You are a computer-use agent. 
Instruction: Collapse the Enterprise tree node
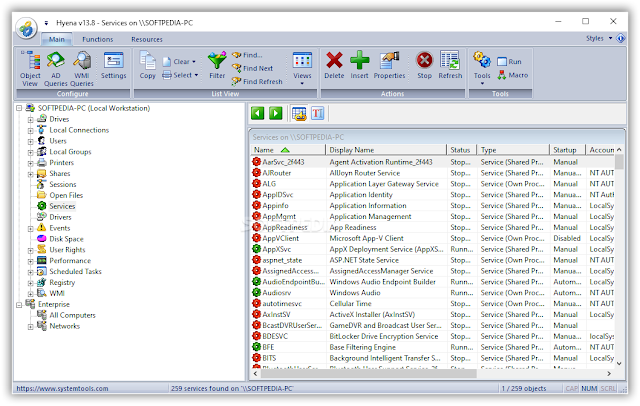point(19,305)
